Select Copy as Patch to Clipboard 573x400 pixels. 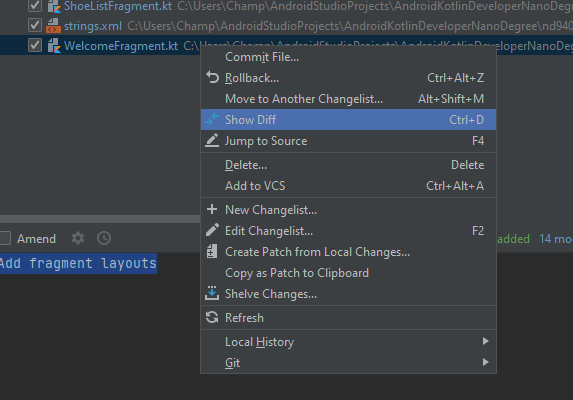tap(348, 273)
